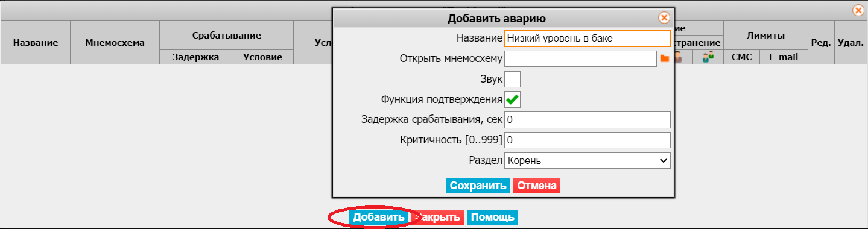Screen dimensions: 868x229
Task: Click the "Название" text field
Action: (588, 38)
